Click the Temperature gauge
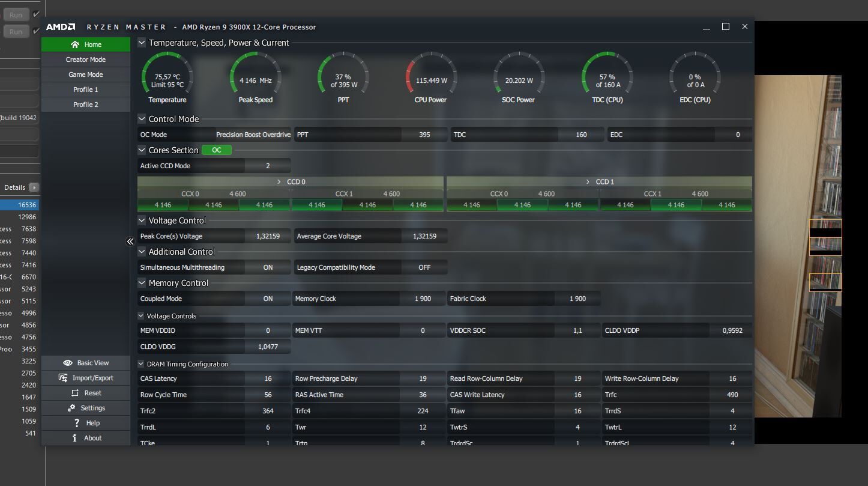 tap(167, 78)
